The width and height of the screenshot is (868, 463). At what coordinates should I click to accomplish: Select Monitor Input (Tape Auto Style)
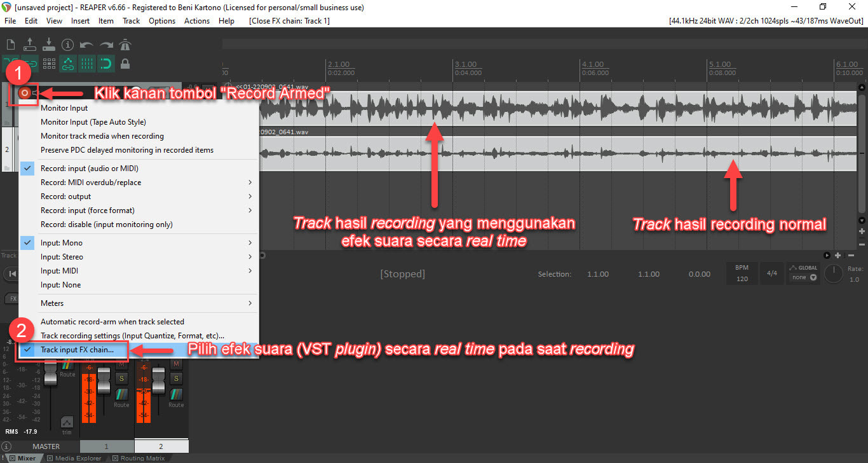(x=139, y=122)
